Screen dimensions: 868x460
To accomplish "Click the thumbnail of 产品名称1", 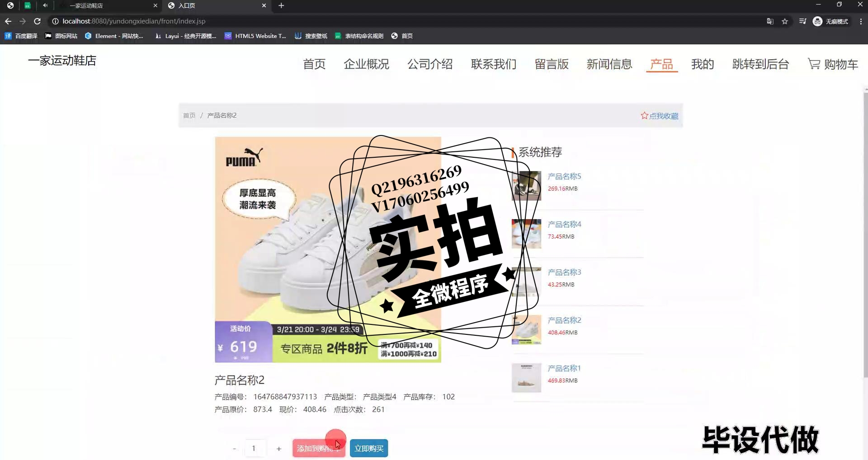I will (x=526, y=378).
